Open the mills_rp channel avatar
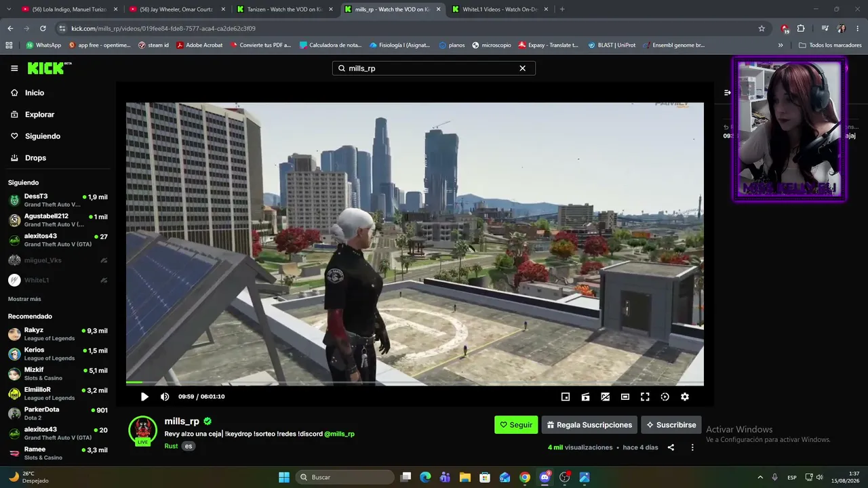The image size is (868, 488). pyautogui.click(x=143, y=430)
